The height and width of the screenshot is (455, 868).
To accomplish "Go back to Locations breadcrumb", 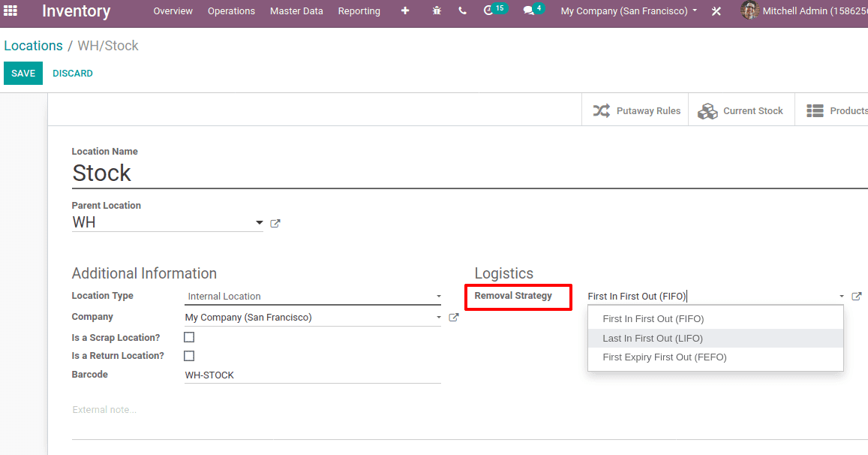I will coord(33,46).
